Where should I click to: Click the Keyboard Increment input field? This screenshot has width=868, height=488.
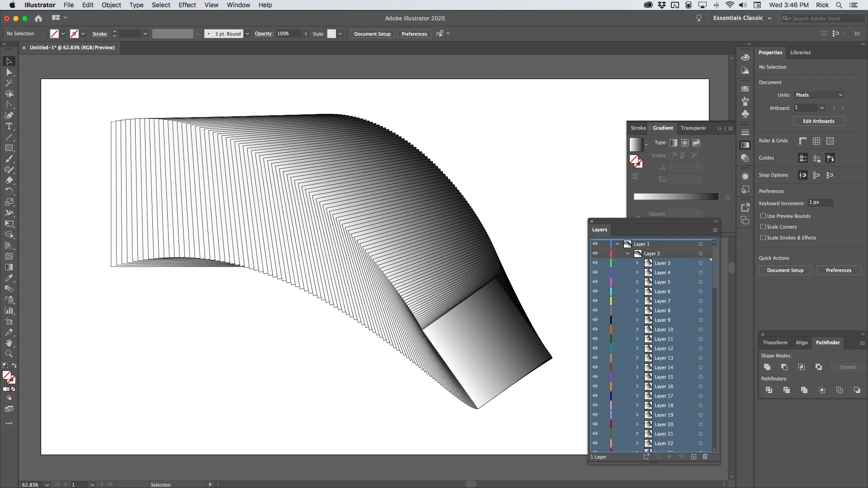point(821,202)
